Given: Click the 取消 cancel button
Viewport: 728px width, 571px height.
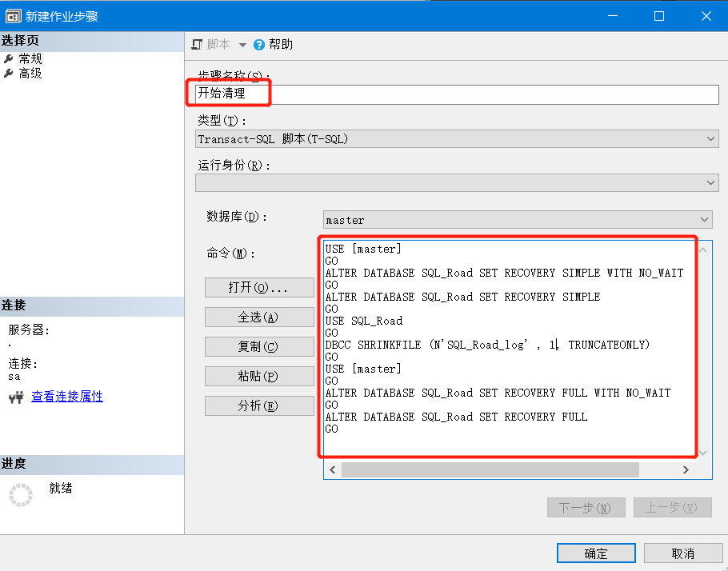Looking at the screenshot, I should [682, 553].
